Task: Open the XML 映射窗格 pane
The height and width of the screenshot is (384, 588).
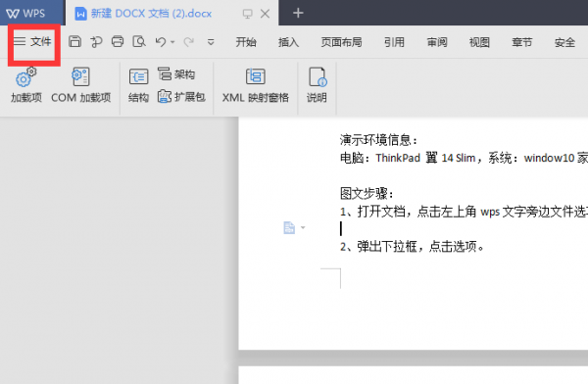Action: tap(256, 85)
